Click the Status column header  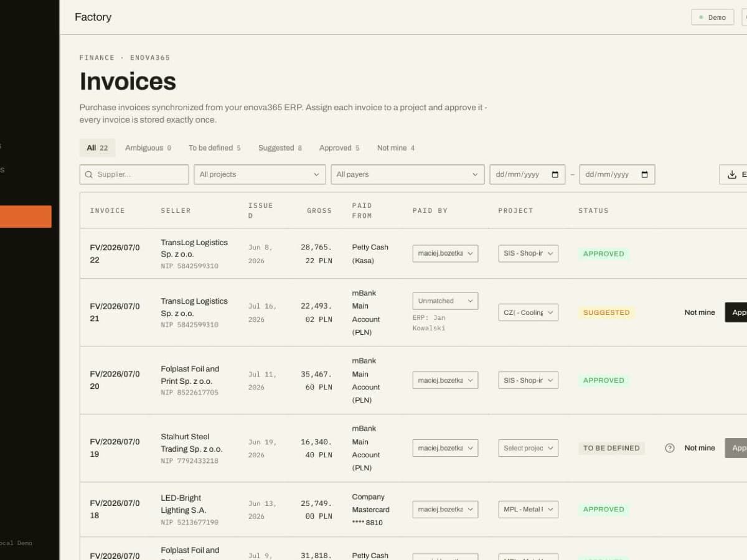coord(593,211)
